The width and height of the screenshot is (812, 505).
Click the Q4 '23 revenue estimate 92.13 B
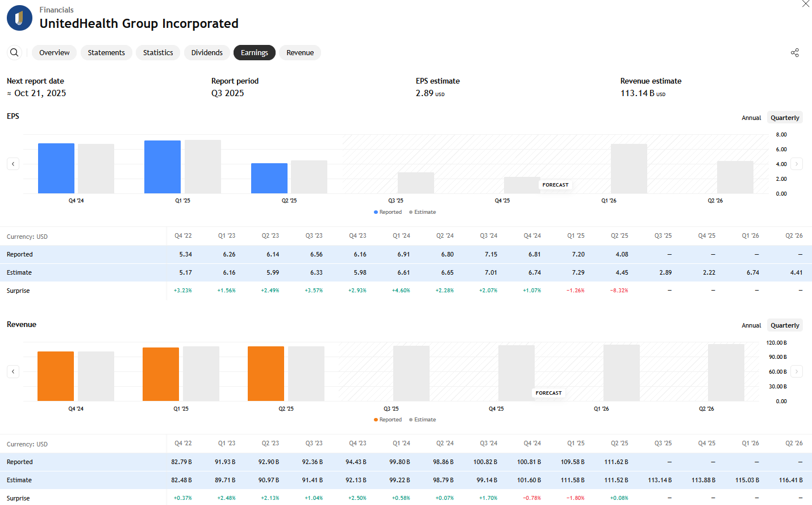(356, 480)
